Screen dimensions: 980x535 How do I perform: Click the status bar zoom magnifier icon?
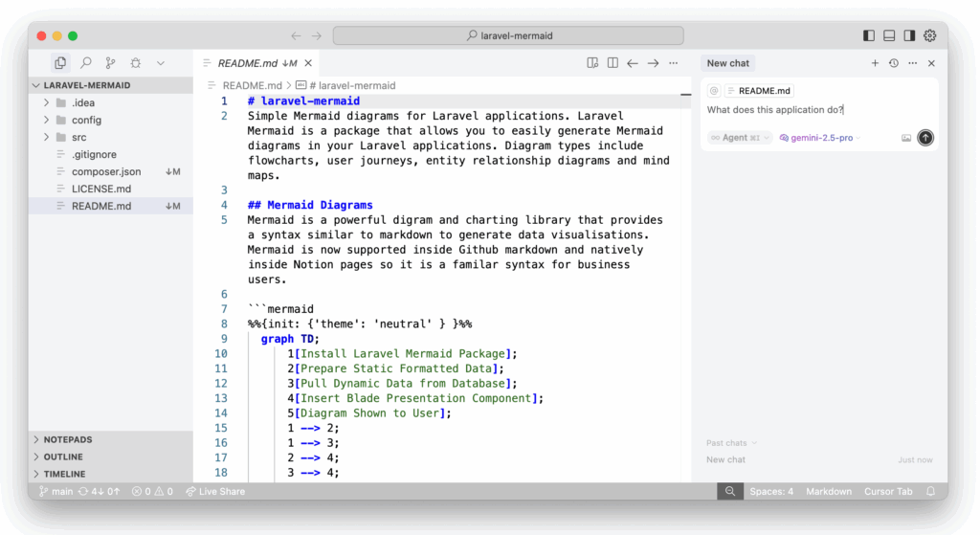click(x=730, y=491)
